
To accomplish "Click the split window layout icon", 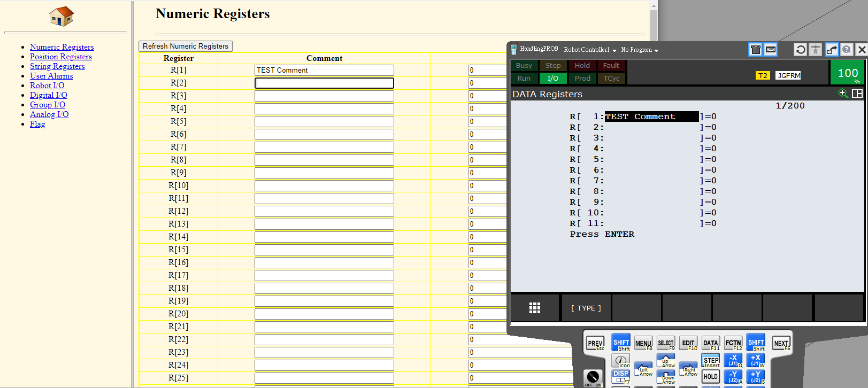I will (x=857, y=94).
